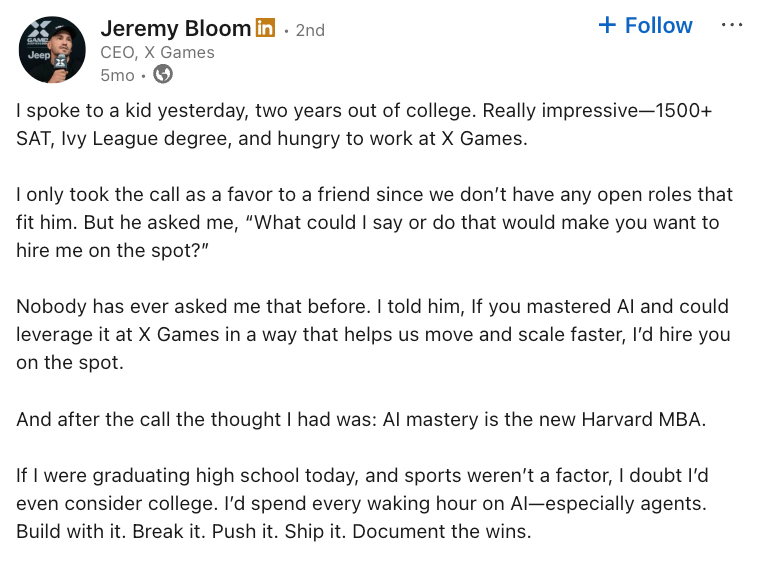Click the LinkedIn Premium badge icon
764x564 pixels.
point(265,29)
